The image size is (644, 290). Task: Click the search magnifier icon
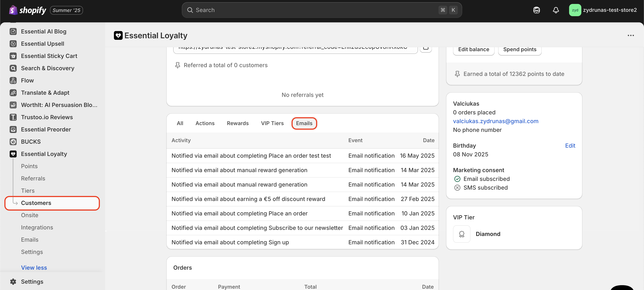pos(190,10)
